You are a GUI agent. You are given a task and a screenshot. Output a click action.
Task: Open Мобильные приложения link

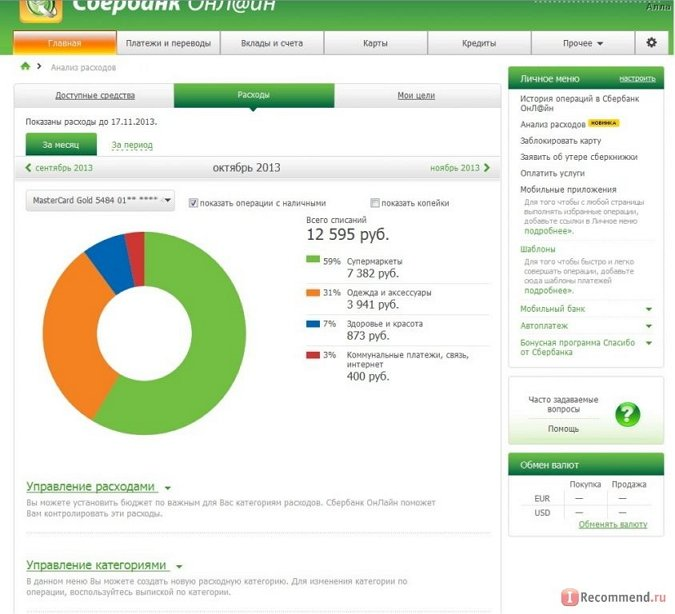pyautogui.click(x=568, y=189)
